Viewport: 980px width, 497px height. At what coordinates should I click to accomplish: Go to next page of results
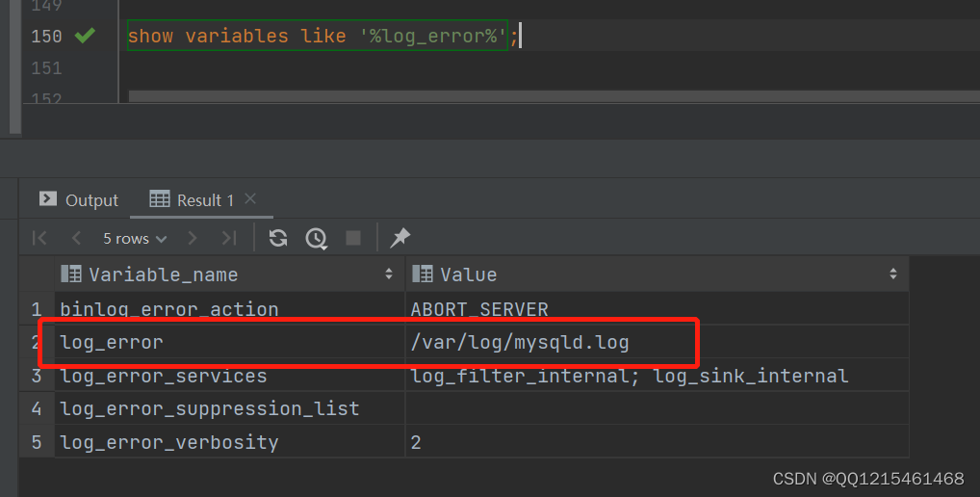tap(193, 238)
